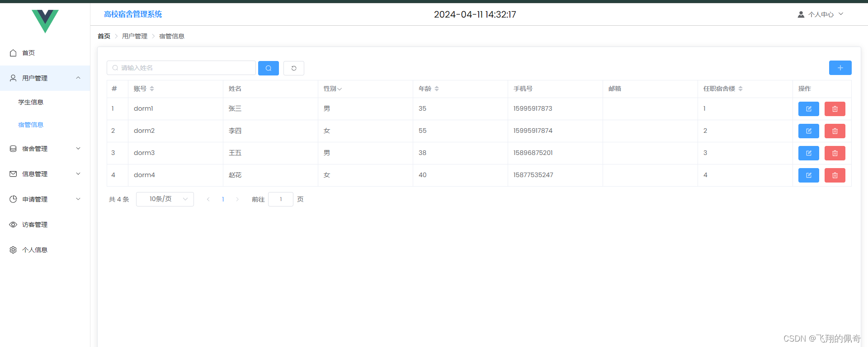Select page number 1 in pager
This screenshot has height=347, width=868.
[223, 199]
